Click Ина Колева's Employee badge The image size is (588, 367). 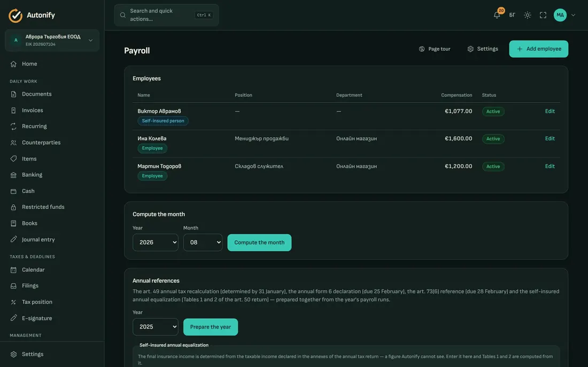pyautogui.click(x=152, y=148)
